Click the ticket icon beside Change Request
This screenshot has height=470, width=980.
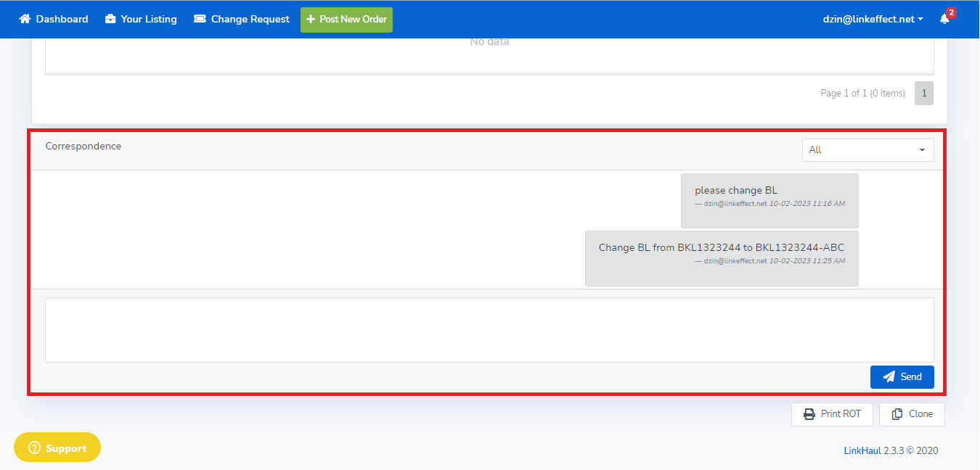(200, 20)
